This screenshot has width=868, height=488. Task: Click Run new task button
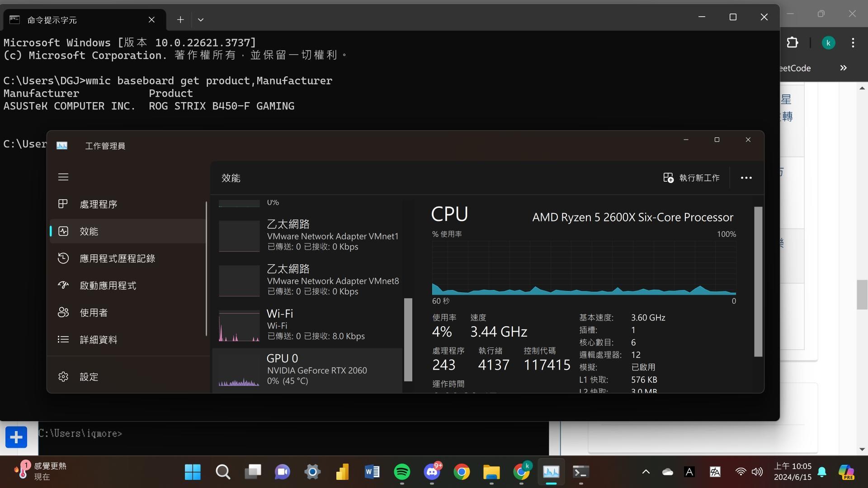click(691, 178)
